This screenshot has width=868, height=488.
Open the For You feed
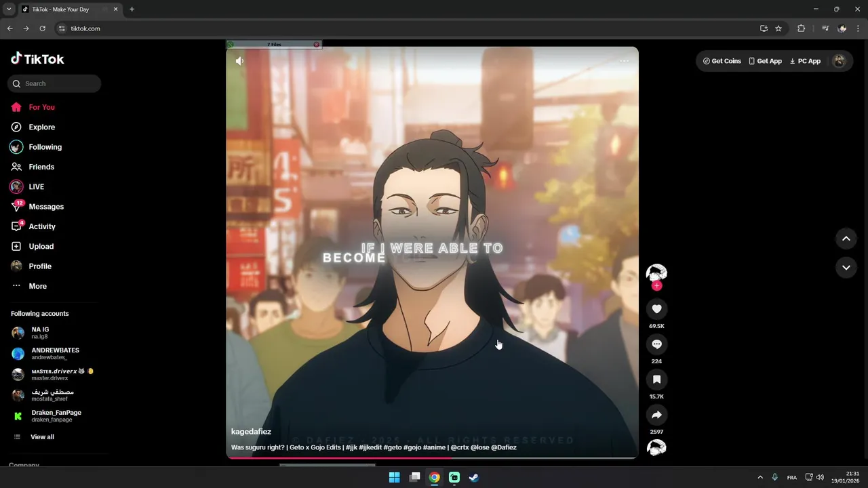pyautogui.click(x=33, y=107)
